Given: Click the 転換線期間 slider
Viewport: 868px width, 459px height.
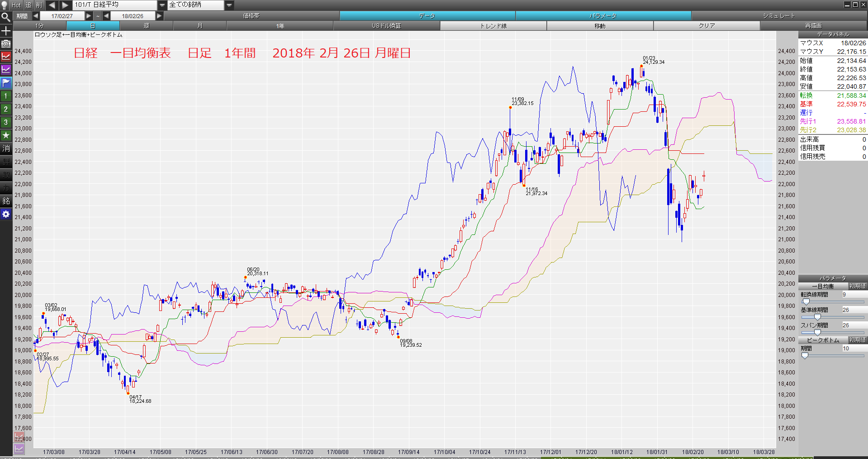Looking at the screenshot, I should [832, 301].
